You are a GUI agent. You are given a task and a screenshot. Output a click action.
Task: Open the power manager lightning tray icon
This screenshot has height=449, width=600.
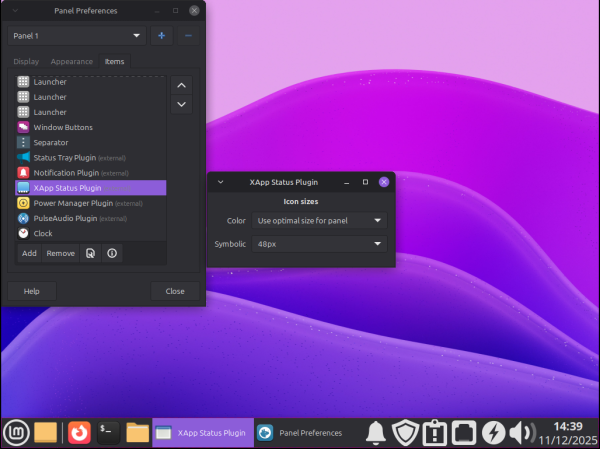[494, 433]
